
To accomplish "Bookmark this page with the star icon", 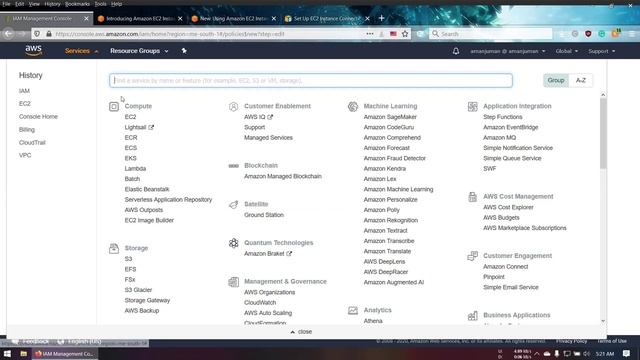I will [x=405, y=34].
